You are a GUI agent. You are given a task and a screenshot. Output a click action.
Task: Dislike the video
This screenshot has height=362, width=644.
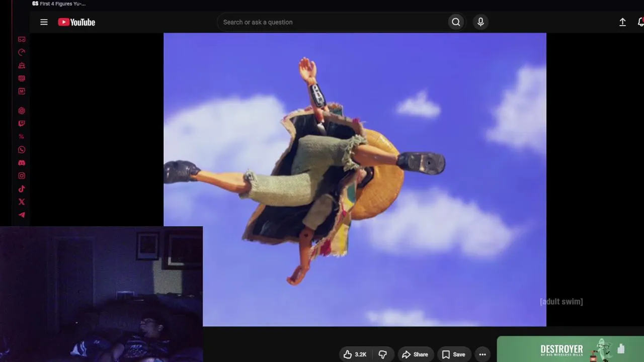pyautogui.click(x=383, y=354)
